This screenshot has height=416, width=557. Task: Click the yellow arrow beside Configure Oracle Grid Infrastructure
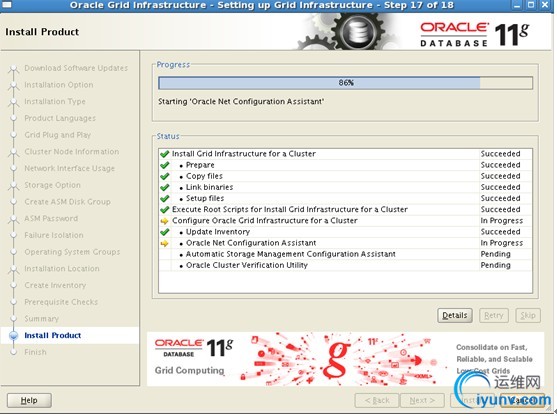click(x=164, y=221)
